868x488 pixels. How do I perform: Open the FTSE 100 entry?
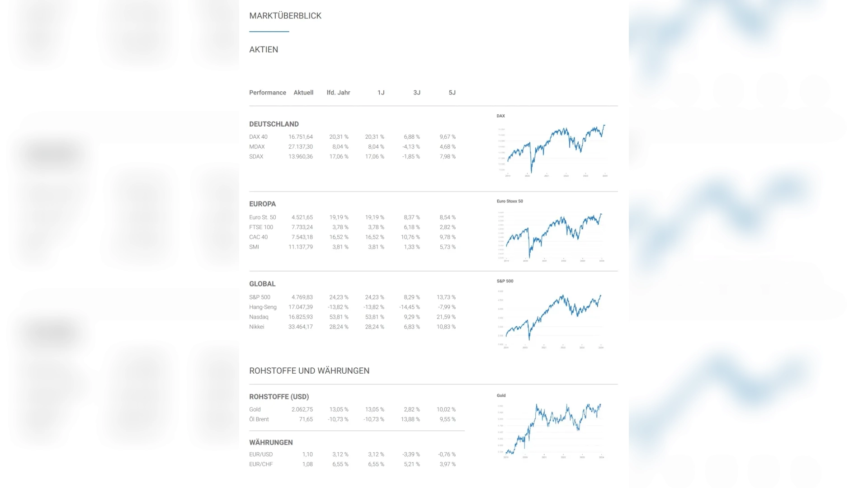point(261,227)
